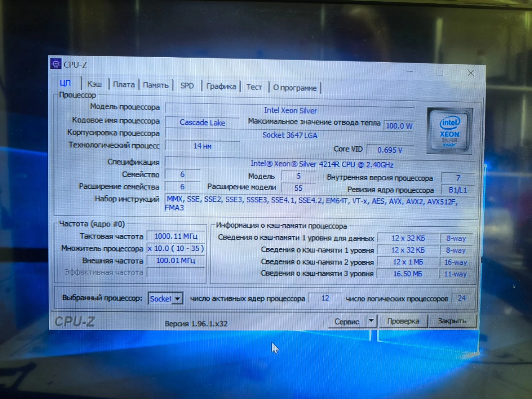Minimize the CPU-Z window
Viewport: 532px width, 399px height.
410,71
